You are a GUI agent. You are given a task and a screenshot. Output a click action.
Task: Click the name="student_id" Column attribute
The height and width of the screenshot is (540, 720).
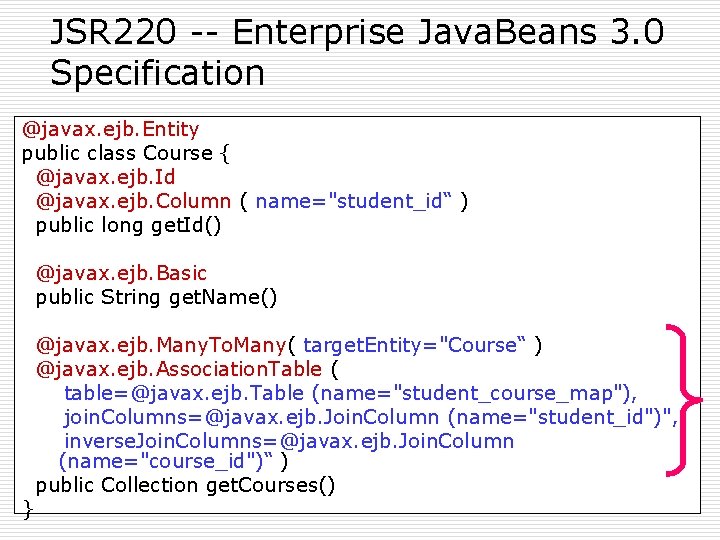click(354, 201)
